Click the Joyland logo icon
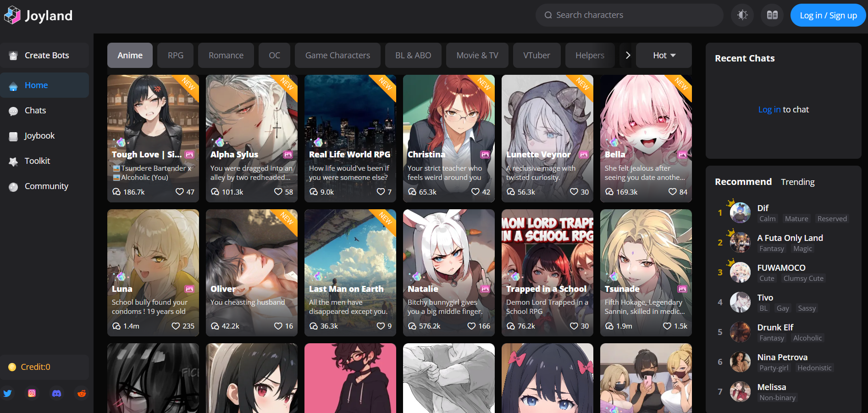The height and width of the screenshot is (413, 868). [x=12, y=15]
